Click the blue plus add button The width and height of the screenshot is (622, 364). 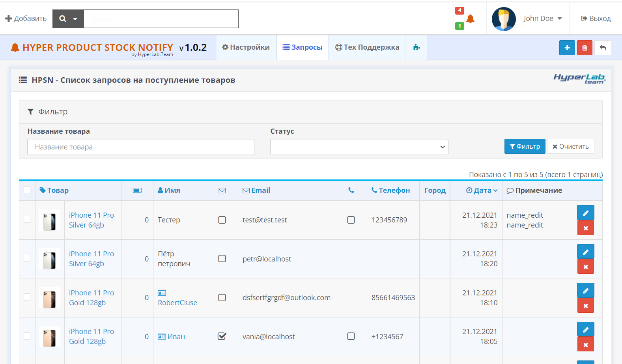click(567, 48)
